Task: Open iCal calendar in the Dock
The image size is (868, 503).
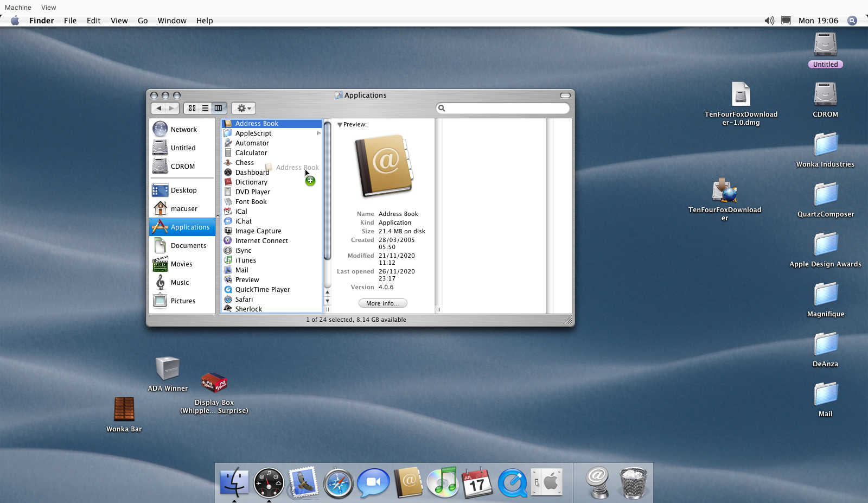Action: (x=477, y=482)
